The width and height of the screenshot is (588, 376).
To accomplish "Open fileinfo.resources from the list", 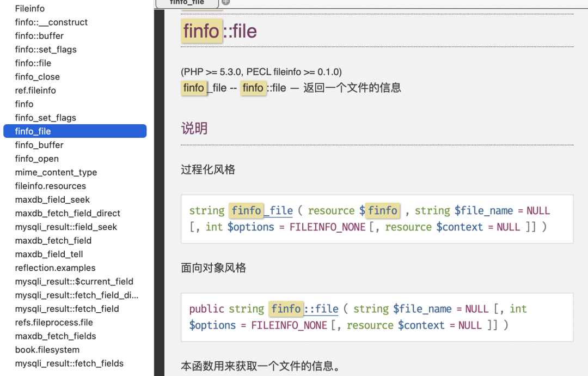I will [51, 185].
